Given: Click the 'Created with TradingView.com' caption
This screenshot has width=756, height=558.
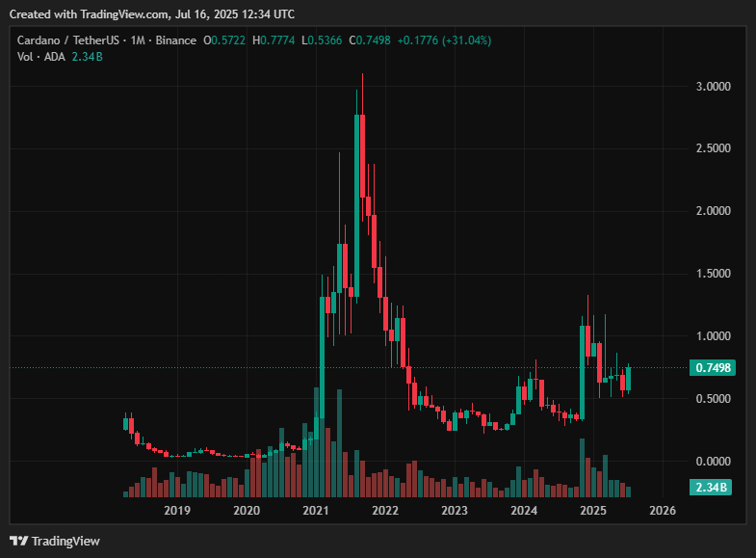Looking at the screenshot, I should pyautogui.click(x=152, y=14).
